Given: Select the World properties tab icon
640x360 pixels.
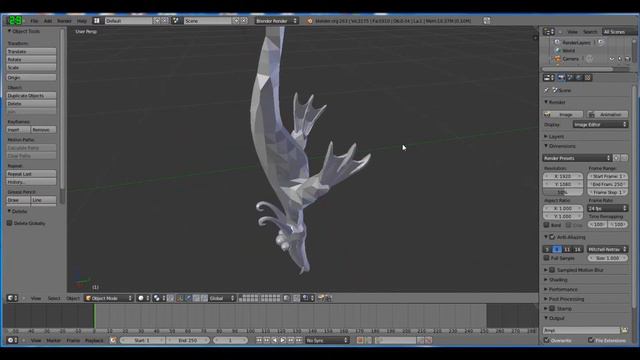Looking at the screenshot, I should click(579, 78).
